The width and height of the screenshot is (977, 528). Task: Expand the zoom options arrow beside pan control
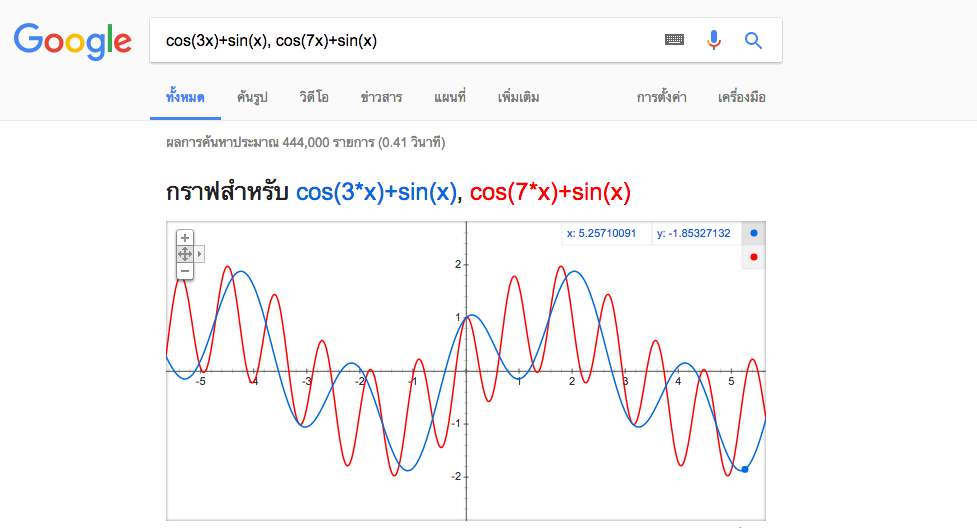pos(199,254)
